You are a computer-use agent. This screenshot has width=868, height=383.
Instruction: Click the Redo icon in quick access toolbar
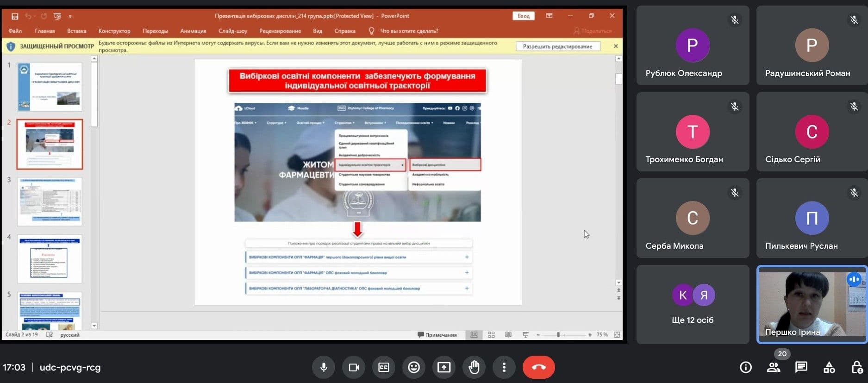[44, 16]
